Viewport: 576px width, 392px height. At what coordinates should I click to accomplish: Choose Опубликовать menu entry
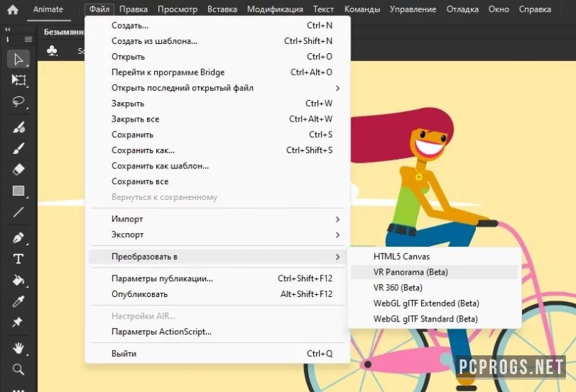click(217, 294)
